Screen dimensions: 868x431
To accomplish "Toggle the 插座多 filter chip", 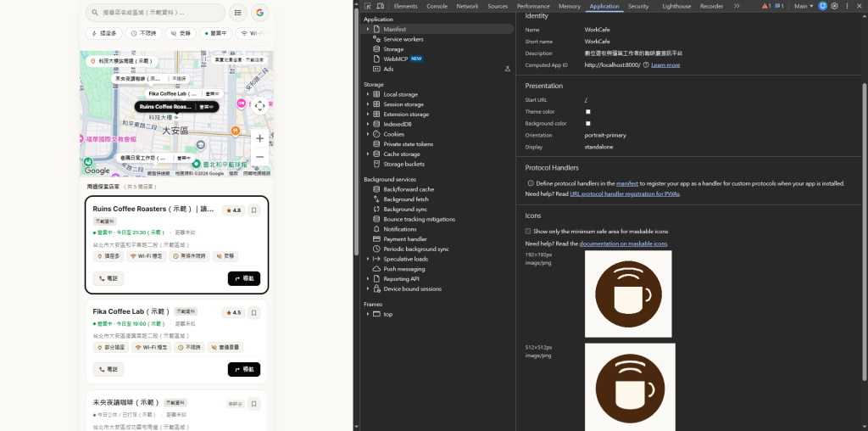I will pyautogui.click(x=103, y=33).
